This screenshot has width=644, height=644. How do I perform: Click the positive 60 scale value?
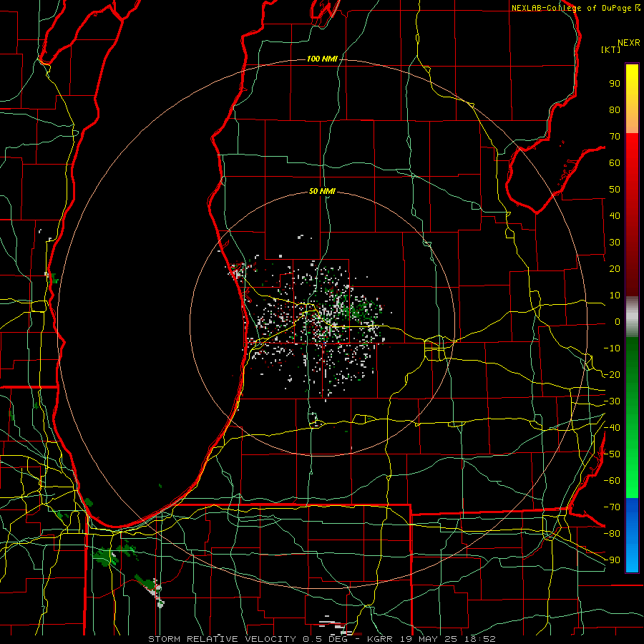pyautogui.click(x=615, y=162)
